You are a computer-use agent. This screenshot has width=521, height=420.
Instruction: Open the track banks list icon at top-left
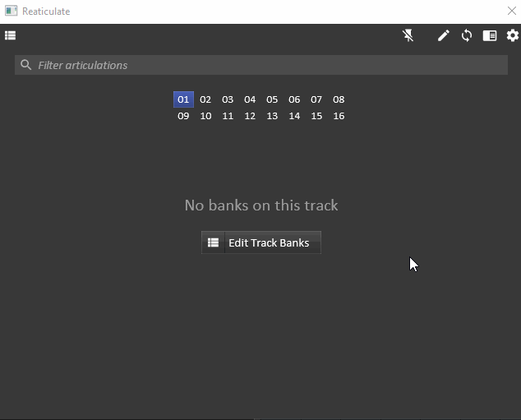click(x=11, y=35)
